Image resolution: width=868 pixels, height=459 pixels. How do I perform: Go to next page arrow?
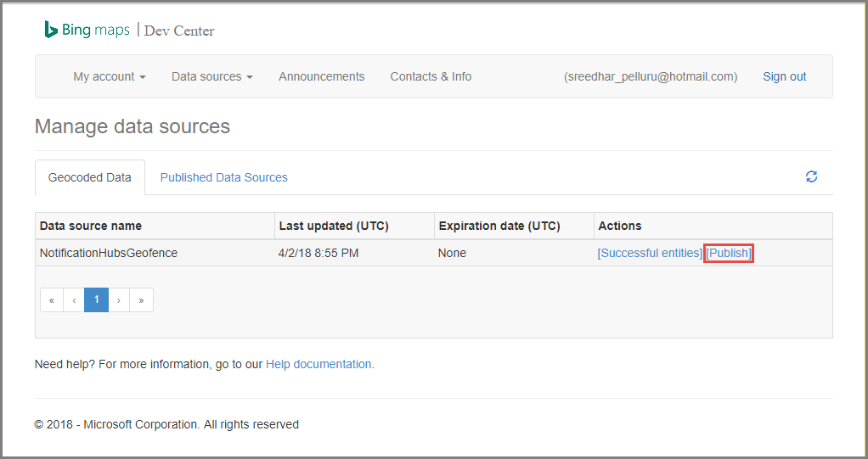coord(119,300)
